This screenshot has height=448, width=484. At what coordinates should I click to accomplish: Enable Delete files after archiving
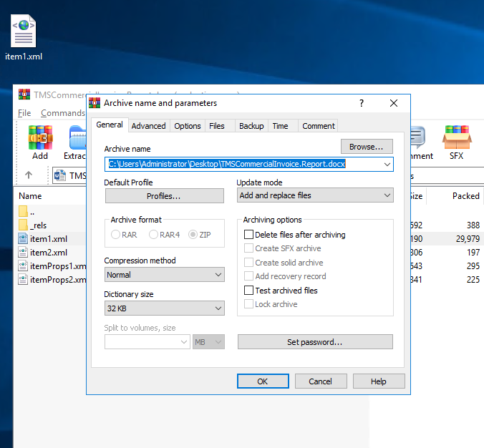[x=249, y=235]
